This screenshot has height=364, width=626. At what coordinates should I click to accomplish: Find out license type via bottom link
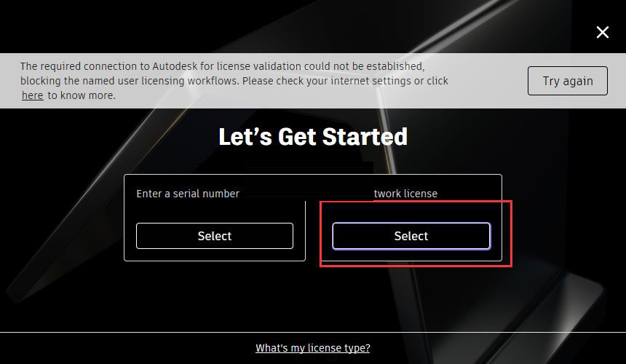(x=312, y=348)
